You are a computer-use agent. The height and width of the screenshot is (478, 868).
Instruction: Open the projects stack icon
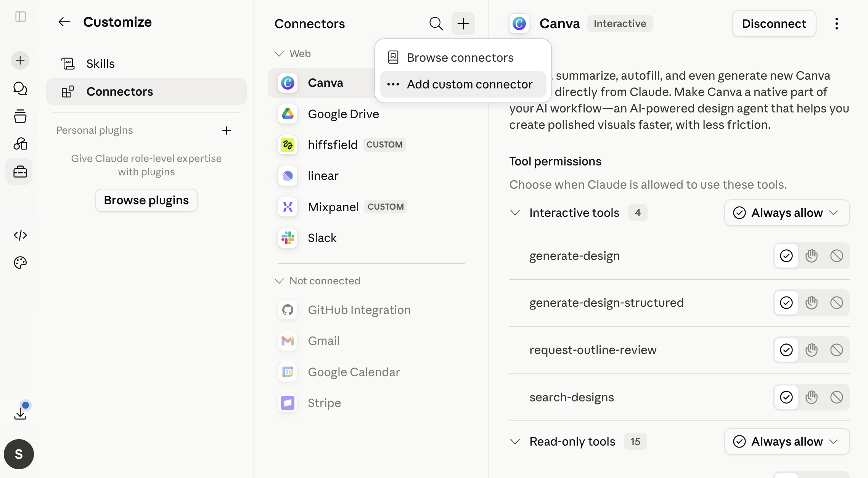(20, 116)
